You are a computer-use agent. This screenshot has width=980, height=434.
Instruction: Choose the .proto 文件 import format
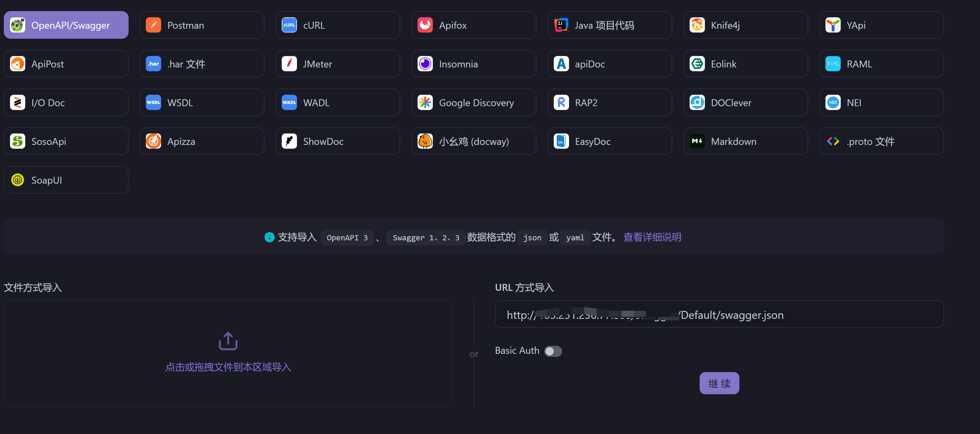(x=881, y=141)
